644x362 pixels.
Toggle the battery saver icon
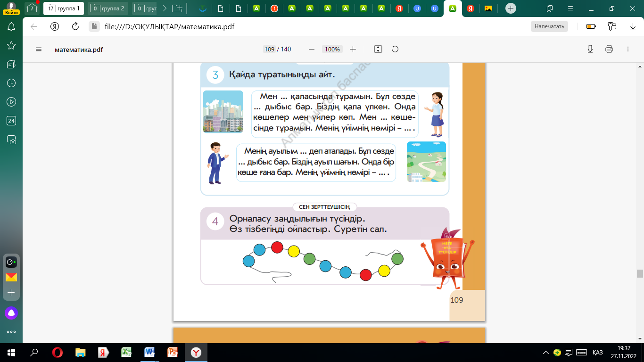591,26
